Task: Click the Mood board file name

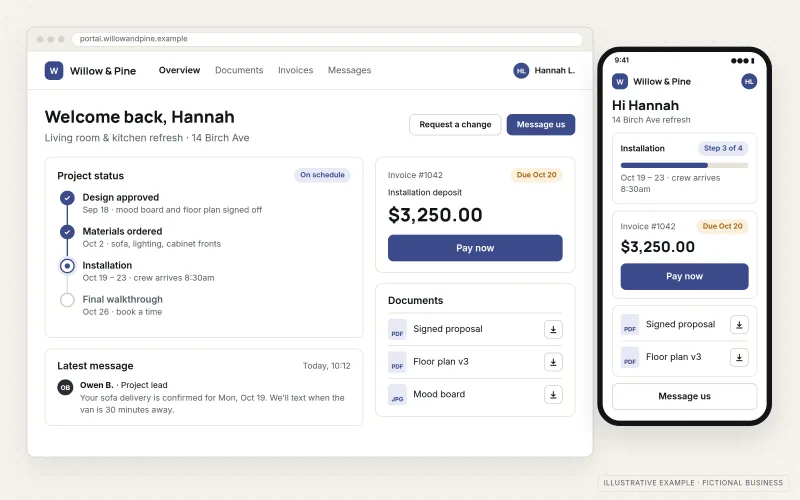Action: (x=439, y=394)
